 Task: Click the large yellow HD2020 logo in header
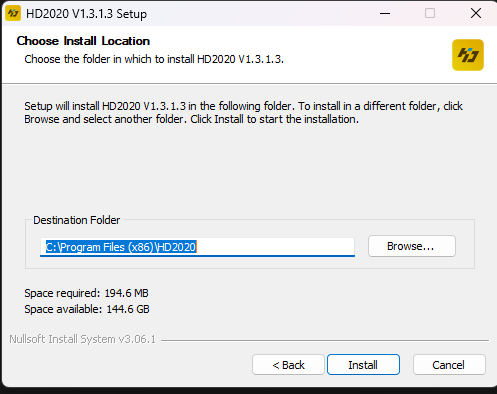[x=468, y=55]
